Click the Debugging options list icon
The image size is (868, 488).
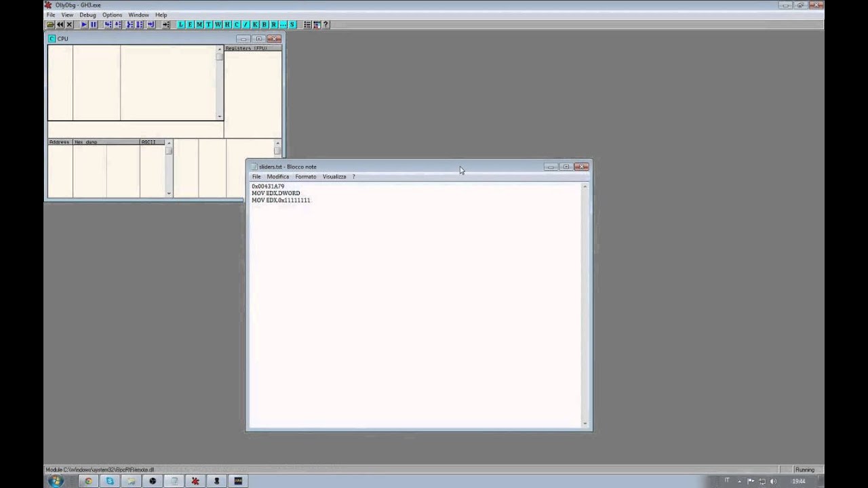[307, 24]
